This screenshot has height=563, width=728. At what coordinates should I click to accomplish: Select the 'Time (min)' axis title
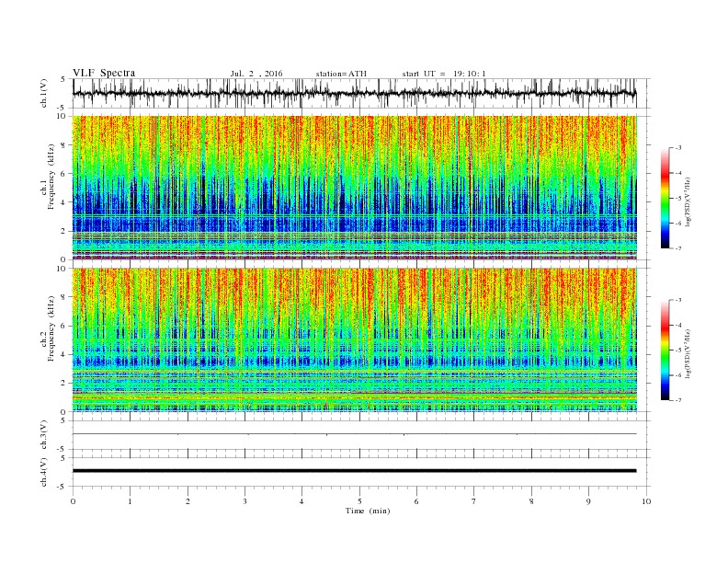point(368,511)
